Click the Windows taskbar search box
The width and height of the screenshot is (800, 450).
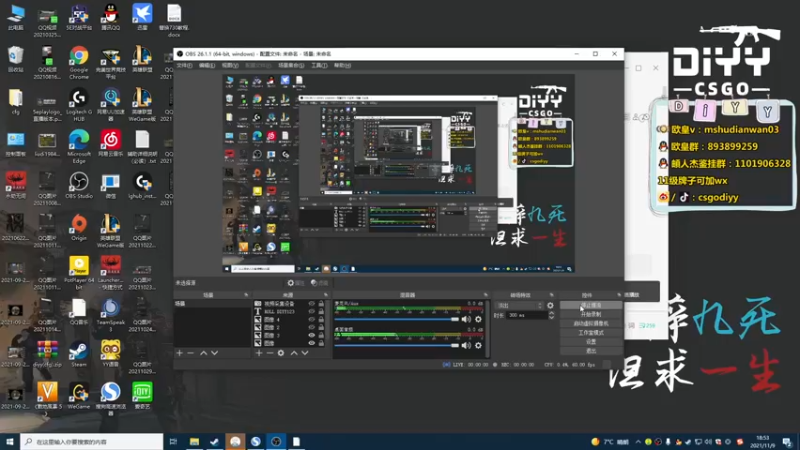click(92, 442)
